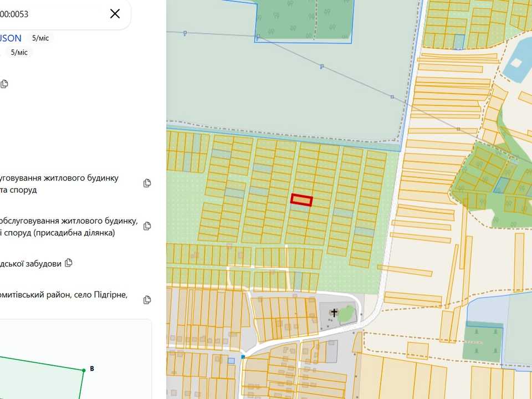Copy the 'будинку та споруд' purpose text
The height and width of the screenshot is (399, 532).
pos(147,183)
